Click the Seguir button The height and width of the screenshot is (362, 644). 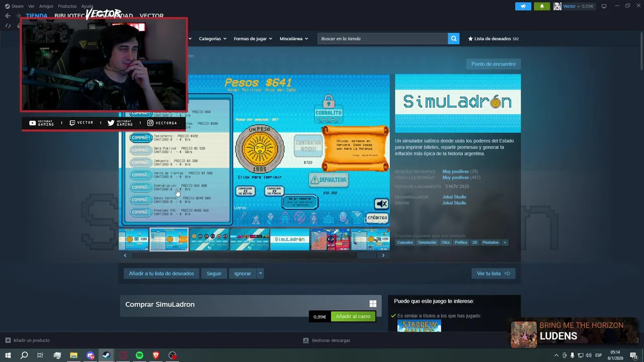[214, 274]
